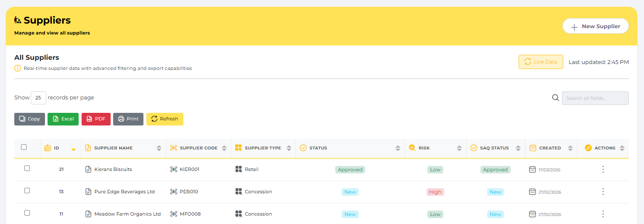The width and height of the screenshot is (644, 224).
Task: Click the High risk badge
Action: click(x=435, y=192)
